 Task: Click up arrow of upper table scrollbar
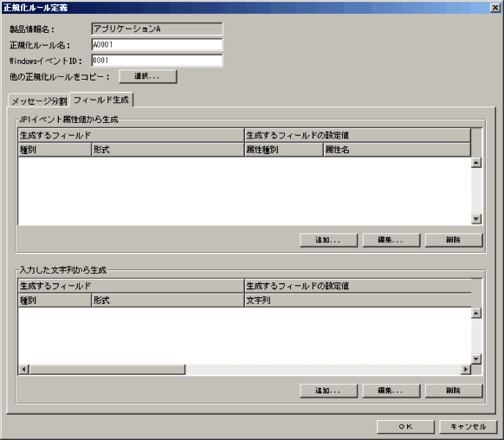tap(476, 163)
